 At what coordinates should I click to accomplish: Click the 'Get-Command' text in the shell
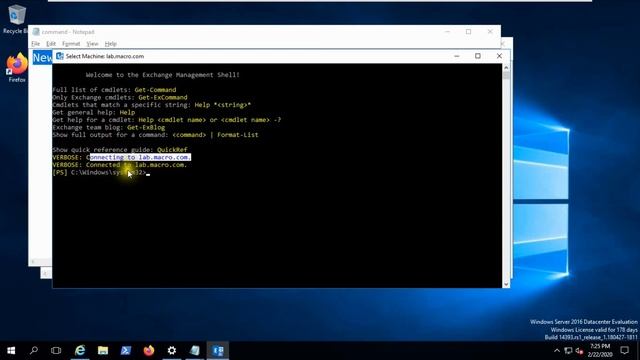pyautogui.click(x=156, y=90)
